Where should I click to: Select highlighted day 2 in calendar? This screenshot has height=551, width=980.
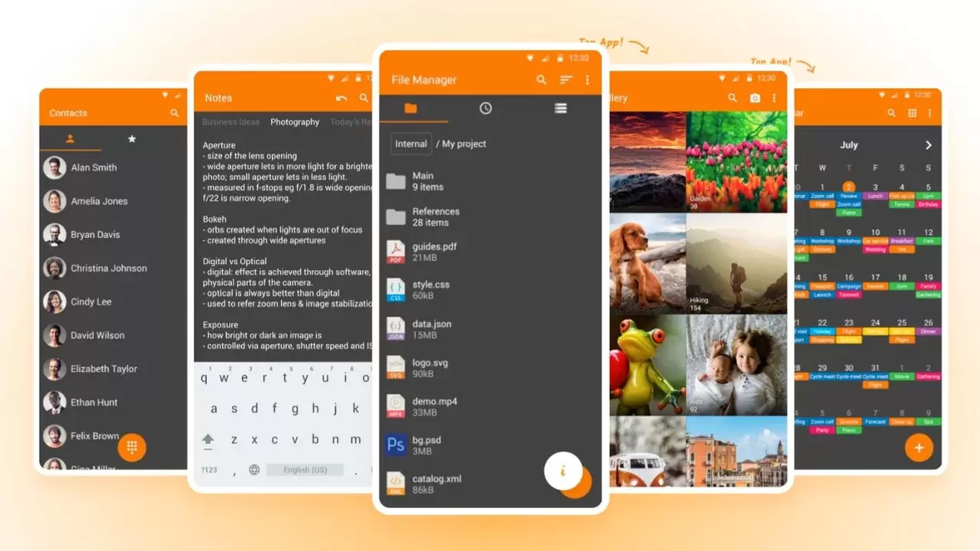click(848, 187)
